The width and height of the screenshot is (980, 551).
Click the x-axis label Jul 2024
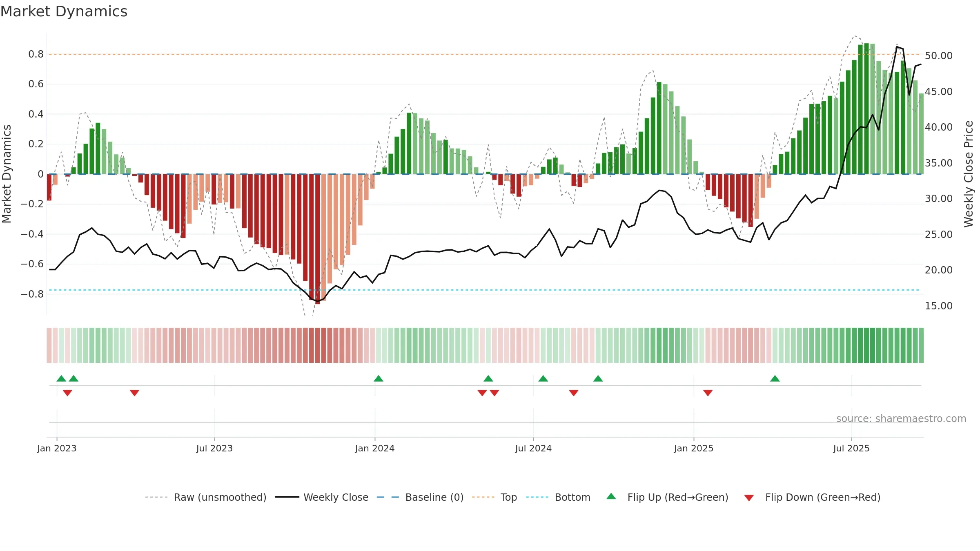[x=533, y=448]
